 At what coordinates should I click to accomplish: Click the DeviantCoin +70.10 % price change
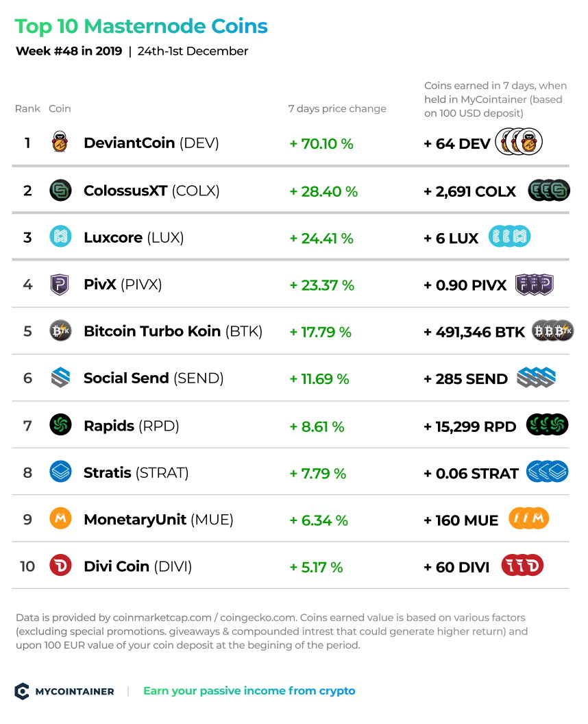coord(321,143)
